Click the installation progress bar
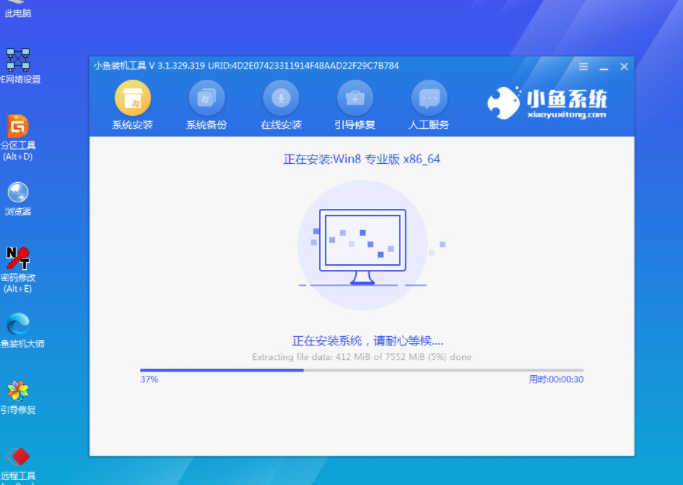 click(x=362, y=370)
